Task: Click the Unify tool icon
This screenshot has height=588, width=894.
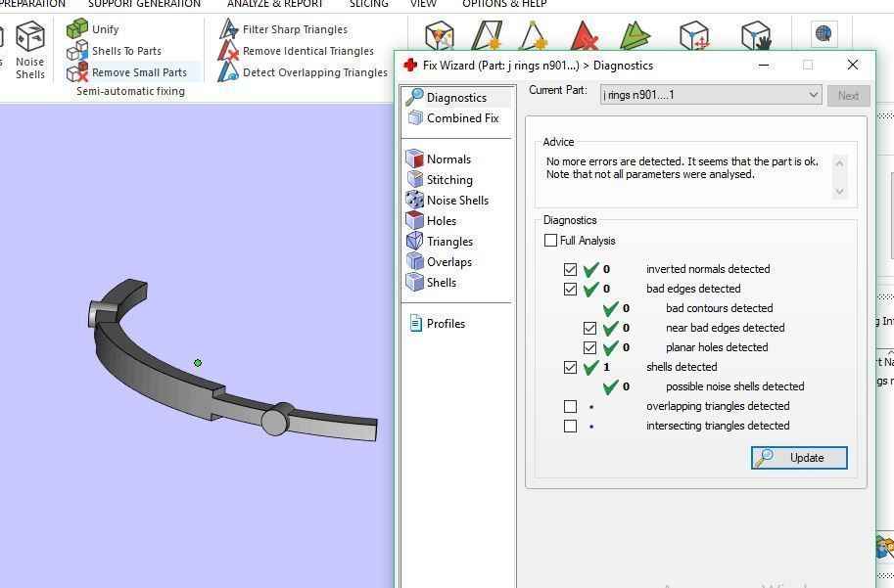Action: [77, 29]
